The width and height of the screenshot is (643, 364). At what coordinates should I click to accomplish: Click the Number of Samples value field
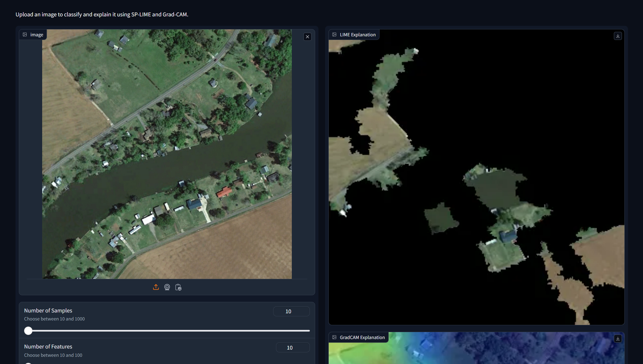pyautogui.click(x=291, y=311)
